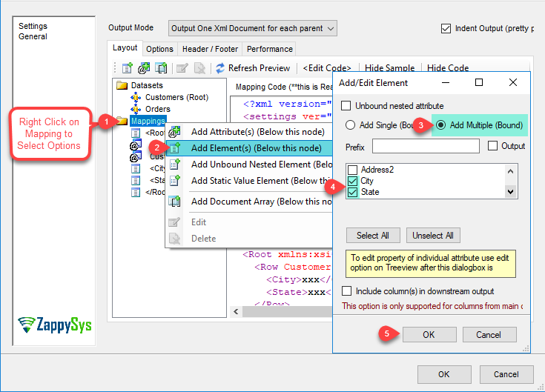Click the Customers (Root) dataset icon
The height and width of the screenshot is (392, 545).
click(x=136, y=97)
